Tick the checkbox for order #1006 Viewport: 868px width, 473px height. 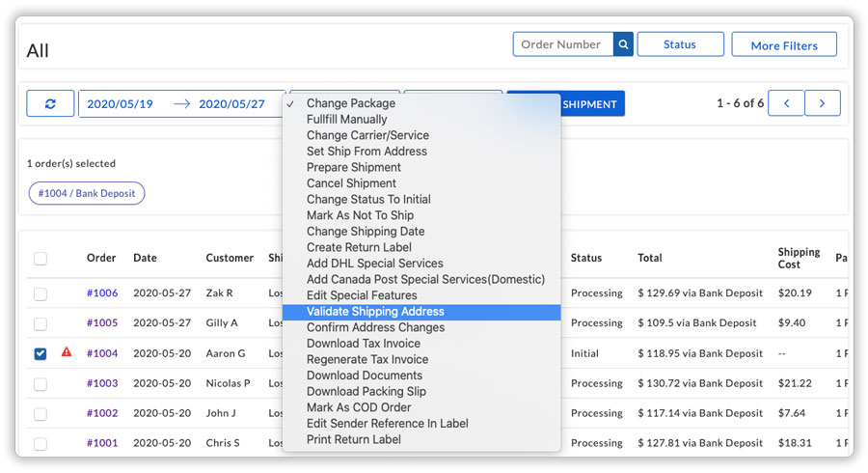click(41, 293)
